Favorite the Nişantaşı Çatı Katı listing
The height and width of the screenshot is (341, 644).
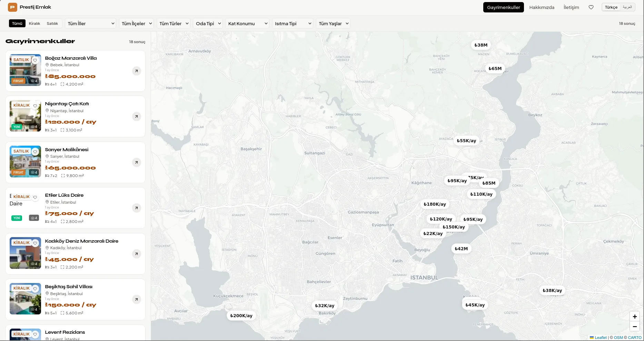click(35, 106)
